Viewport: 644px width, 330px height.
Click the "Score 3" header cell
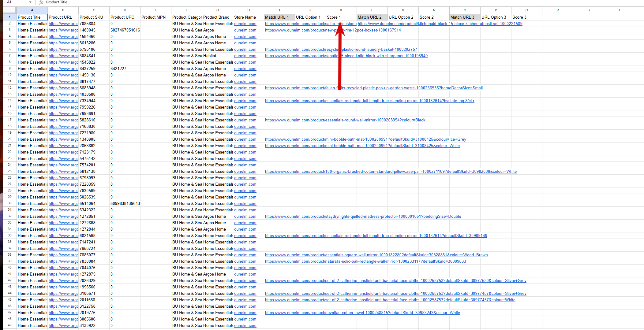(527, 17)
